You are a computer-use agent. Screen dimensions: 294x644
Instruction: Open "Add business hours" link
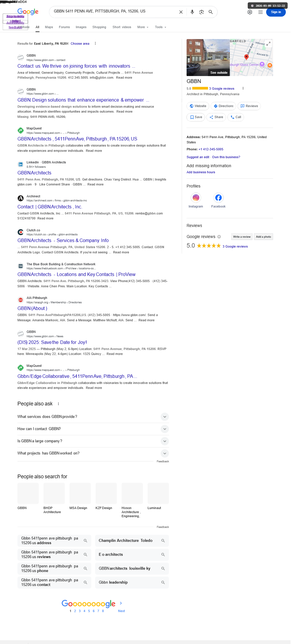pyautogui.click(x=201, y=172)
